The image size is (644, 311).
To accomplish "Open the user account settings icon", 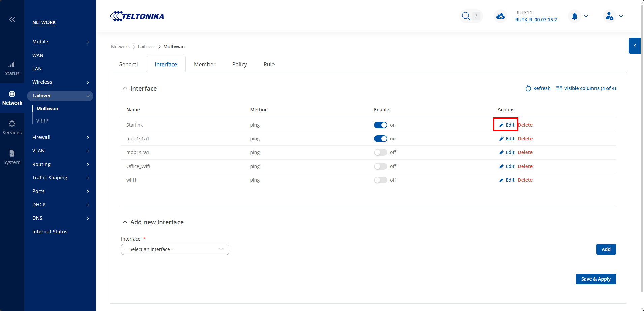I will coord(609,16).
